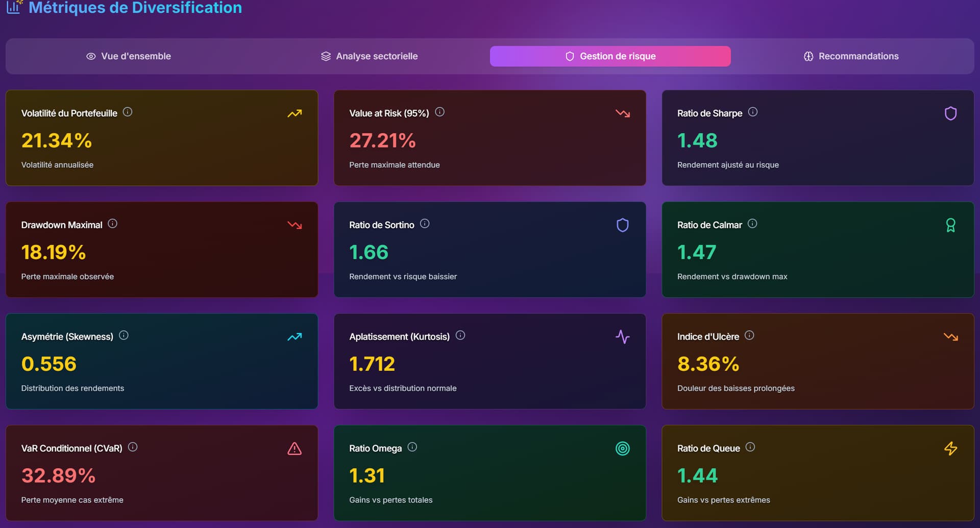Switch to the Analyse sectorielle tab

(369, 56)
